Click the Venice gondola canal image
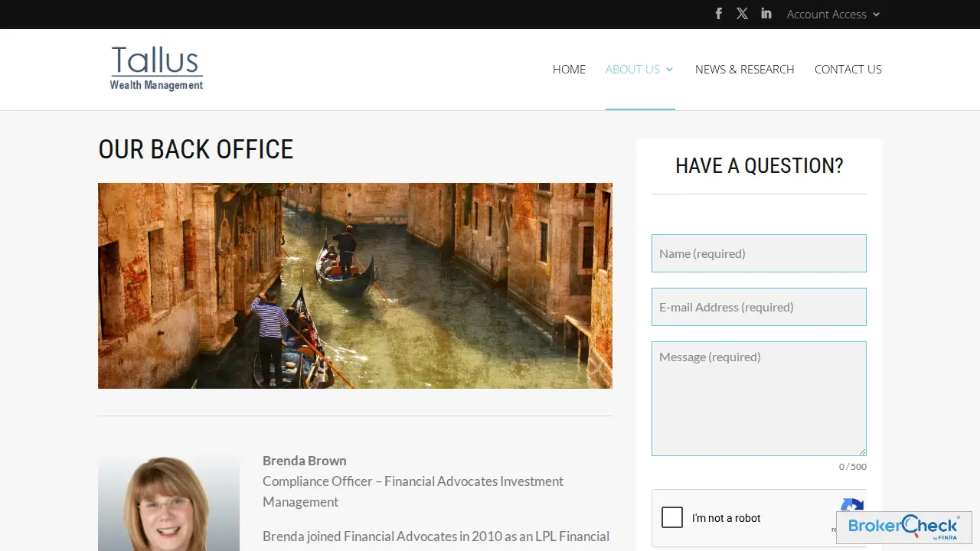Screen dimensions: 980x551 [355, 285]
